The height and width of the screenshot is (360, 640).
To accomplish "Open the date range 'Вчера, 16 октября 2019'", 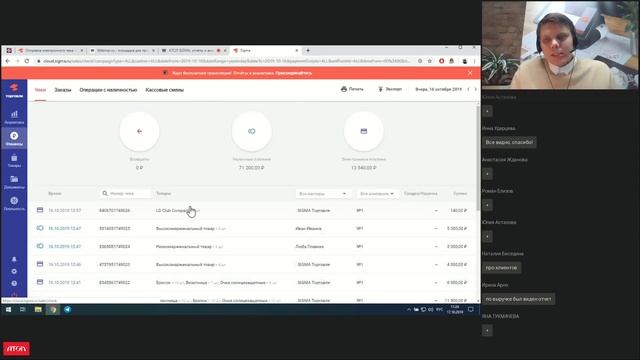I will 438,89.
